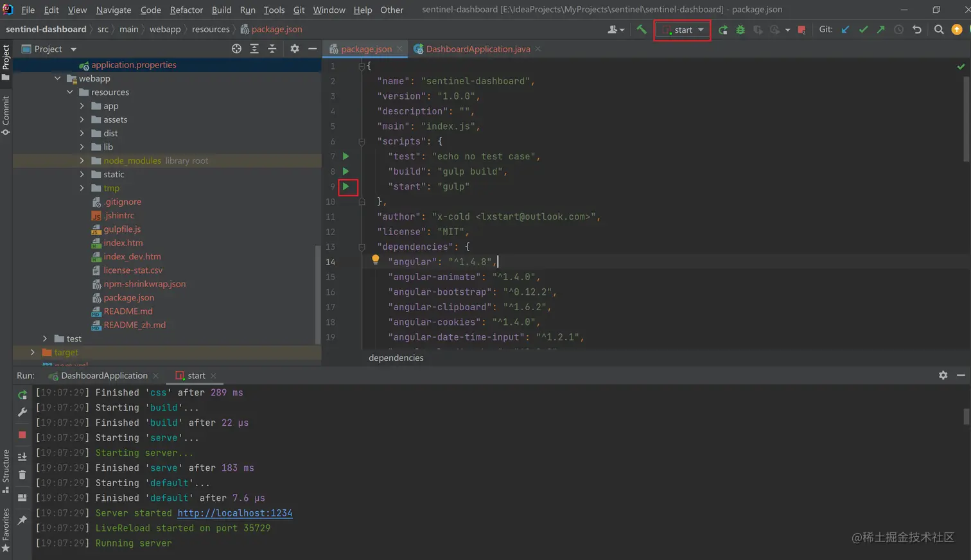This screenshot has width=971, height=560.
Task: Open the Navigate menu
Action: (114, 10)
